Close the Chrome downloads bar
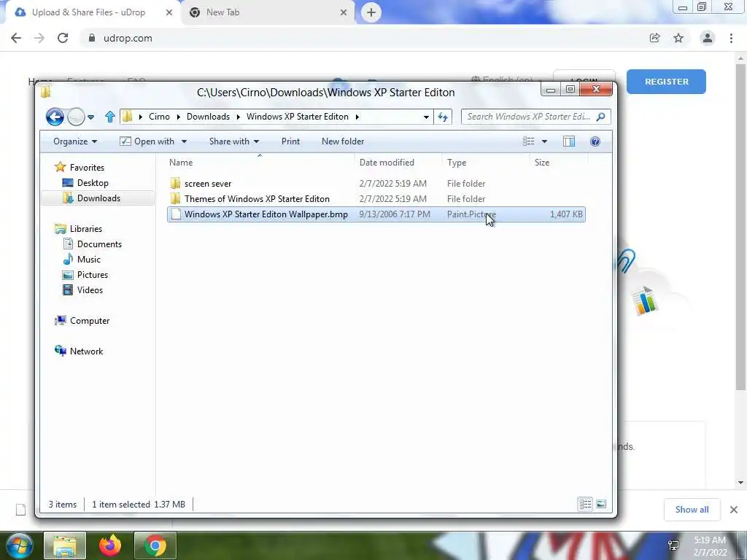Image resolution: width=747 pixels, height=560 pixels. pos(734,510)
